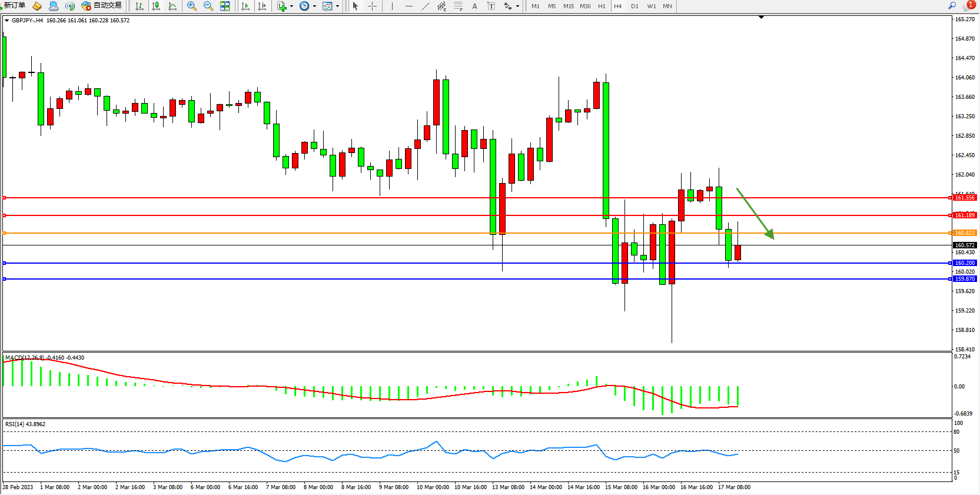The image size is (980, 495).
Task: Switch chart to line chart mode
Action: [172, 6]
